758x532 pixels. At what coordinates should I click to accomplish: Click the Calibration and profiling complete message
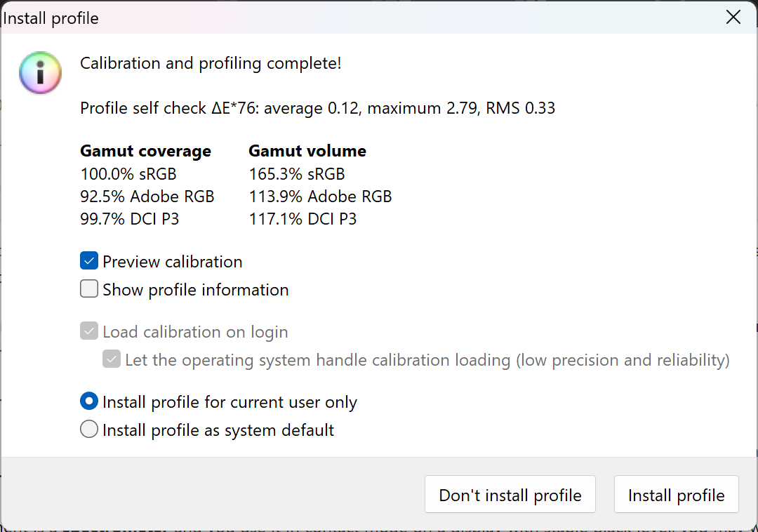pos(211,64)
